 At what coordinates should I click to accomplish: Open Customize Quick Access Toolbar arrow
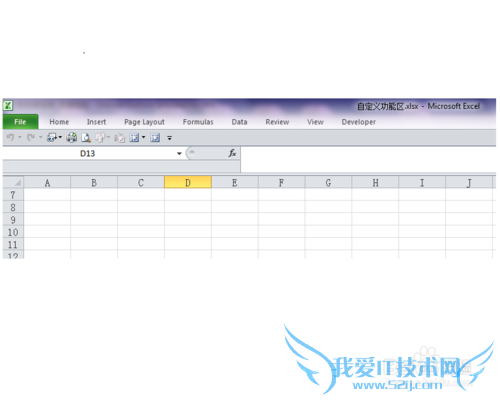pos(169,138)
